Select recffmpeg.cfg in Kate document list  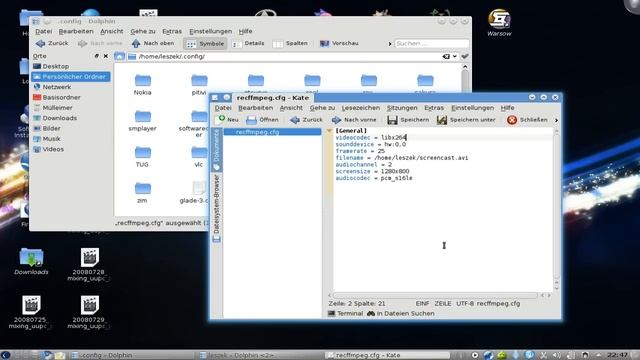(x=272, y=132)
